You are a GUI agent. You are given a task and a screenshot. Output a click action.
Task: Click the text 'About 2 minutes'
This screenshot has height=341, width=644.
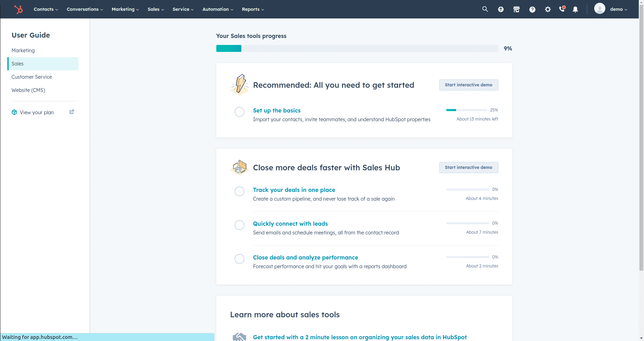coord(482,266)
